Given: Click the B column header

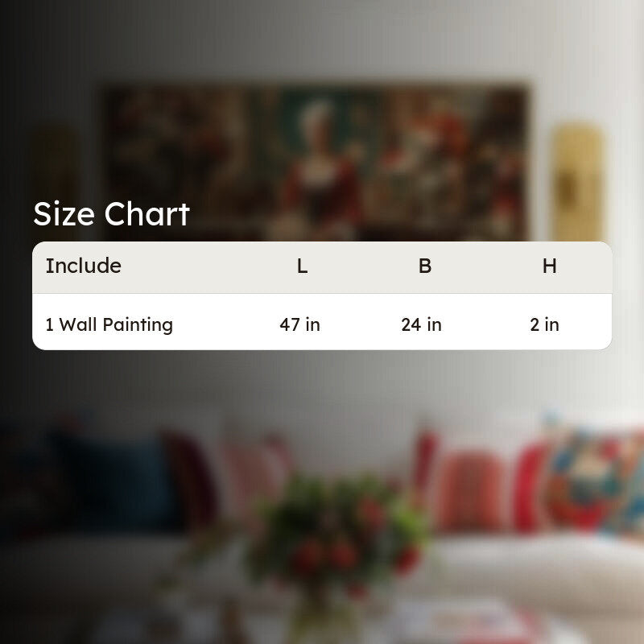Looking at the screenshot, I should 425,266.
